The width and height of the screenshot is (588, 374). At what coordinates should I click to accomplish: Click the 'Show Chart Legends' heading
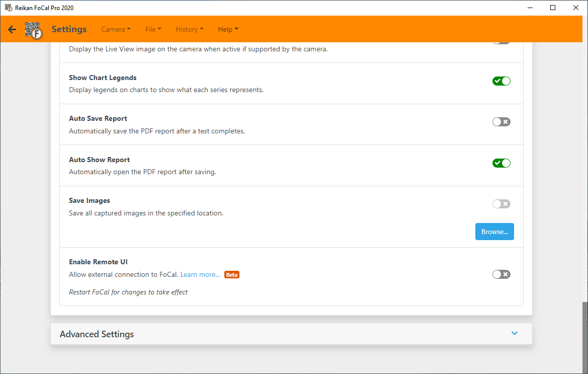click(x=103, y=78)
